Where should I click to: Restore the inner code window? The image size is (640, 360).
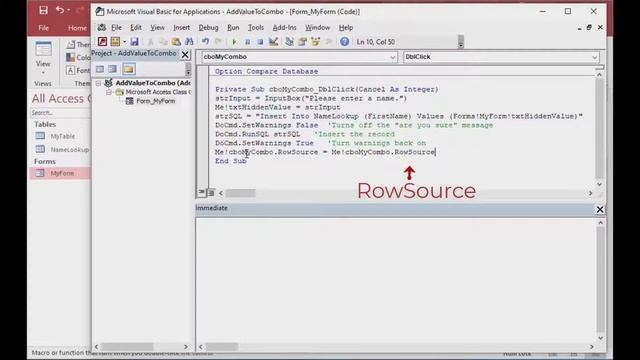point(589,27)
